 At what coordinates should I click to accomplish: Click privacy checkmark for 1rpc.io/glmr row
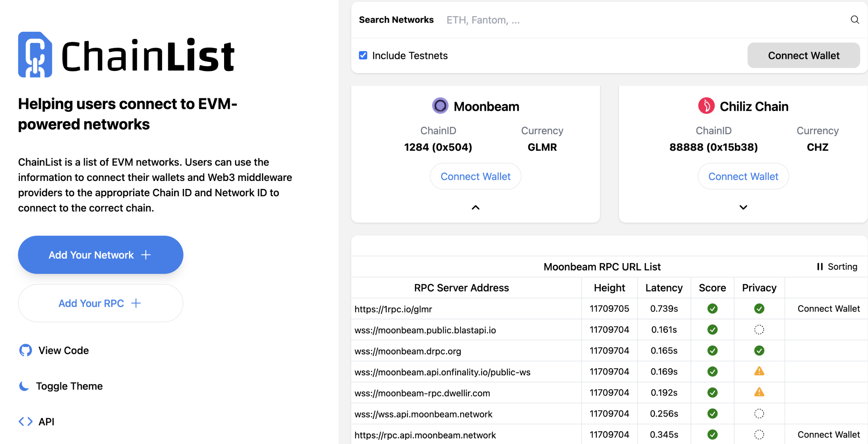coord(759,309)
